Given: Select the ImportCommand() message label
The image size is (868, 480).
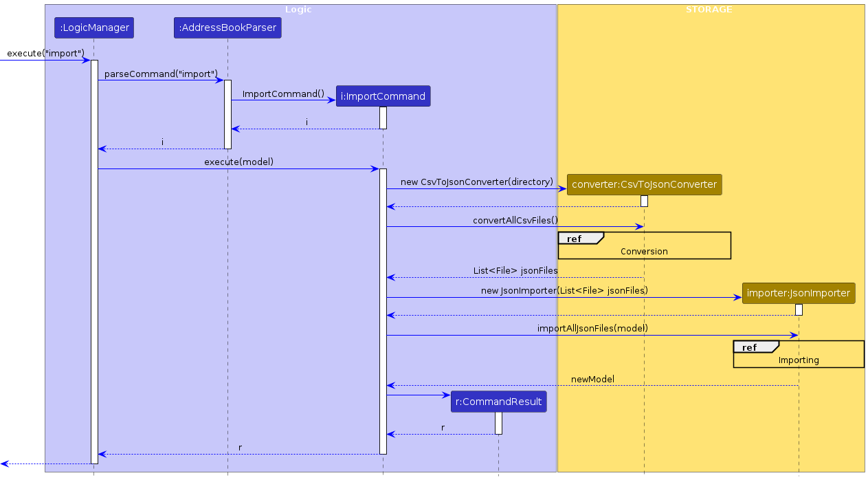Looking at the screenshot, I should tap(283, 94).
